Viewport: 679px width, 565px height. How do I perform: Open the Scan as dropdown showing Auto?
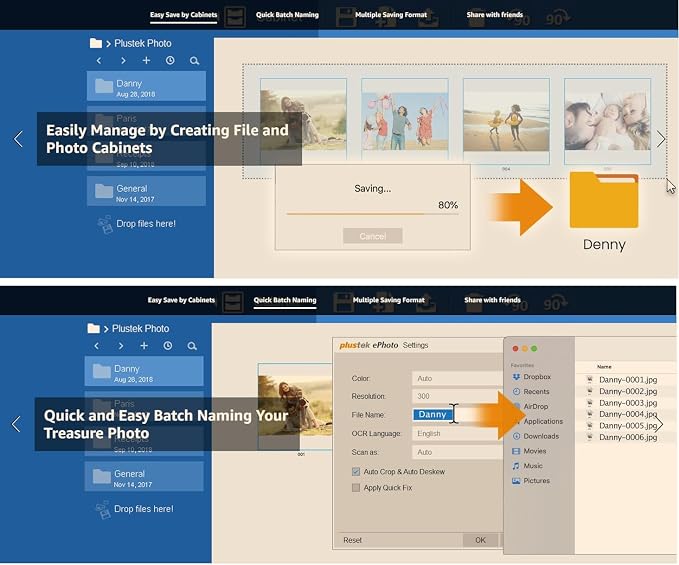click(457, 452)
